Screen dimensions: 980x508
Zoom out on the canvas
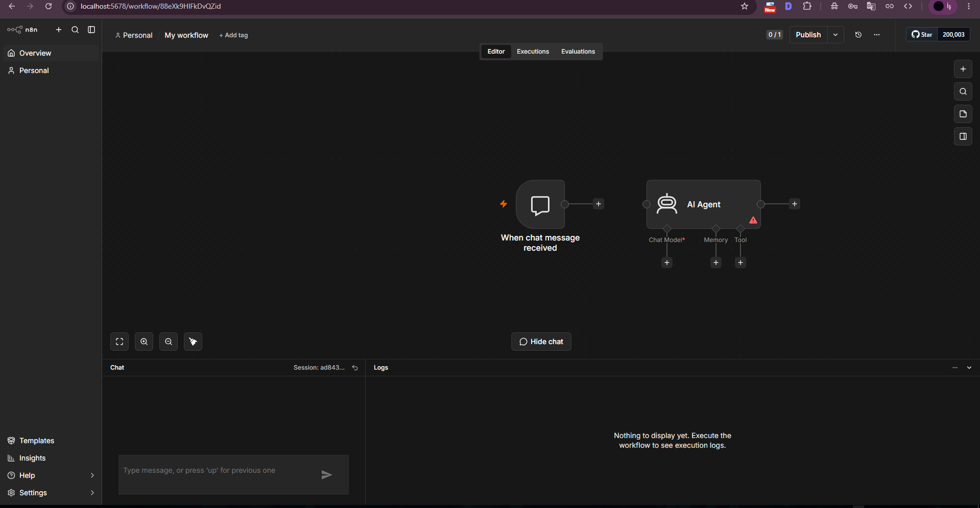169,342
